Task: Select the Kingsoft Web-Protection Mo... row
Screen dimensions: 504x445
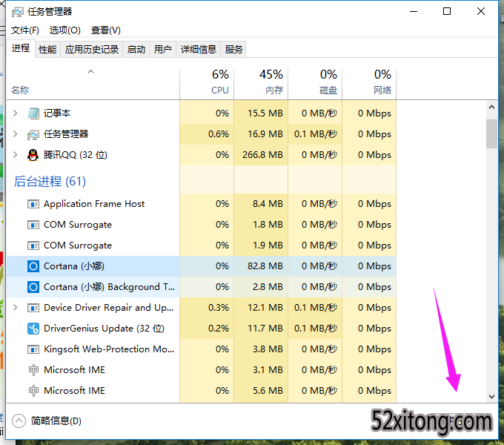Action: [x=202, y=349]
